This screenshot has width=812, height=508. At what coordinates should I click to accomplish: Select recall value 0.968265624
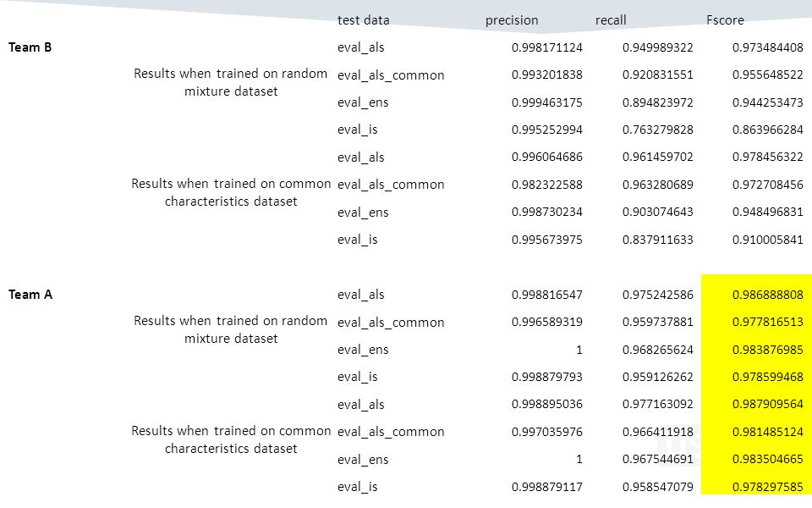coord(658,350)
